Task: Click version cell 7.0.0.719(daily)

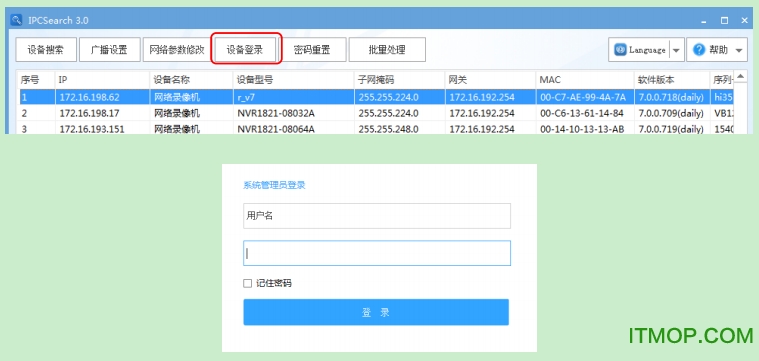Action: point(670,129)
